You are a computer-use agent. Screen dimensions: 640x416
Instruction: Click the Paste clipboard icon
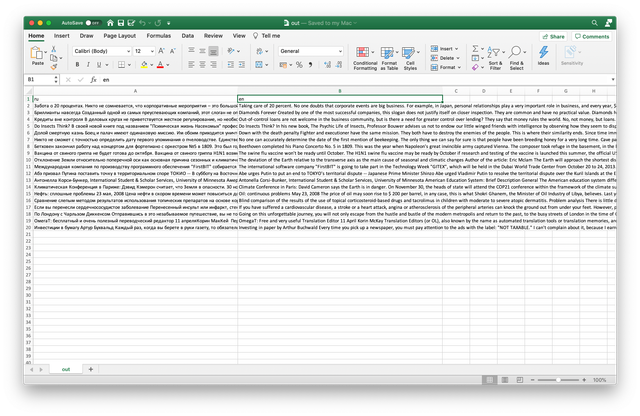36,53
